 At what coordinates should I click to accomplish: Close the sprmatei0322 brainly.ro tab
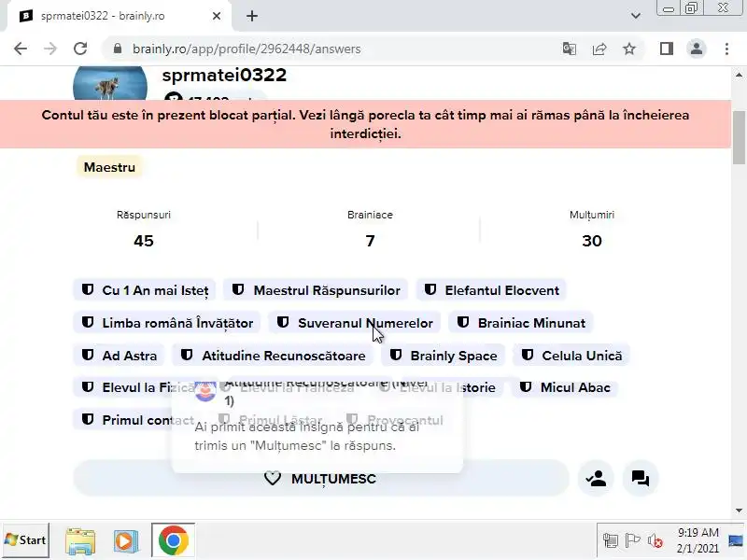[x=217, y=16]
